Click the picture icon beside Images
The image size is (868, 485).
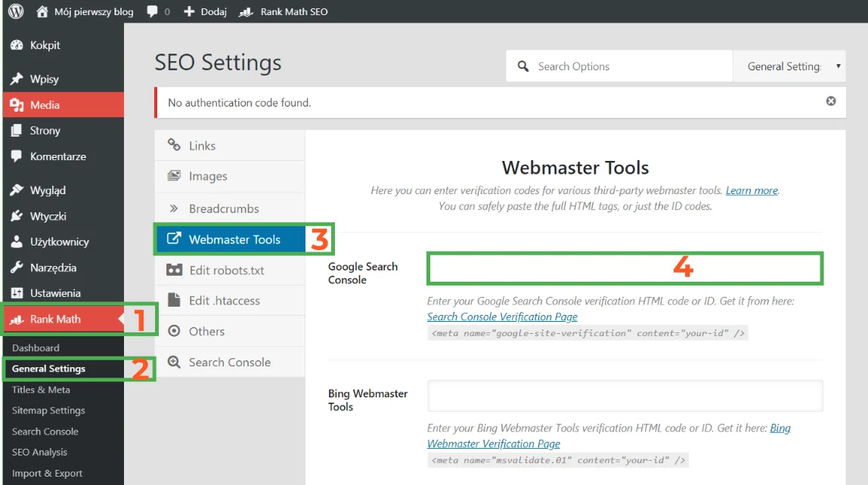174,176
